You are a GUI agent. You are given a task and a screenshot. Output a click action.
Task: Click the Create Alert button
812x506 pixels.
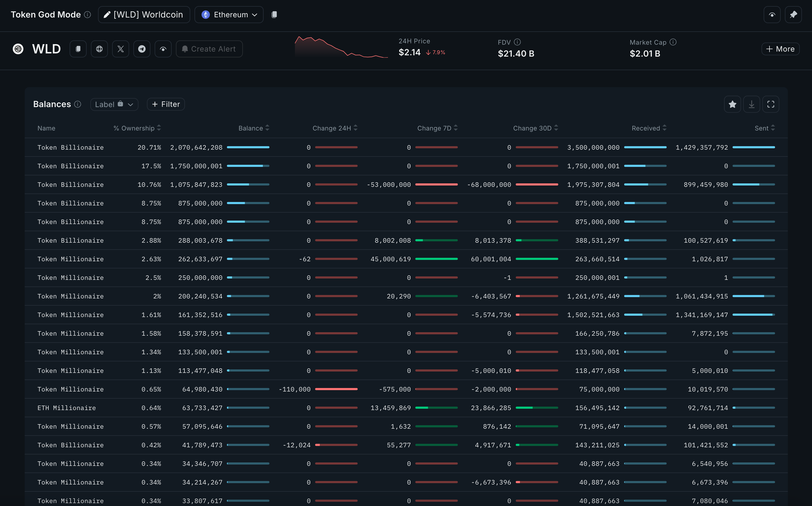209,49
